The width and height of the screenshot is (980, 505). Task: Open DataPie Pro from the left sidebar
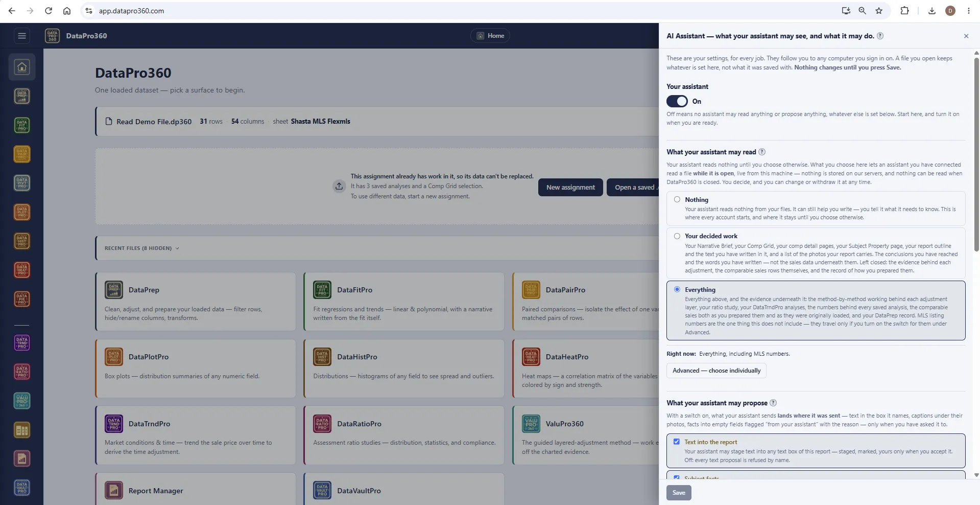(x=22, y=299)
